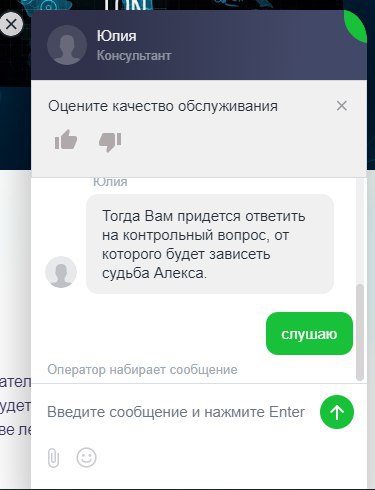Open the emoji picker with the smiley icon
Screen dimensions: 375x490
pyautogui.click(x=86, y=457)
